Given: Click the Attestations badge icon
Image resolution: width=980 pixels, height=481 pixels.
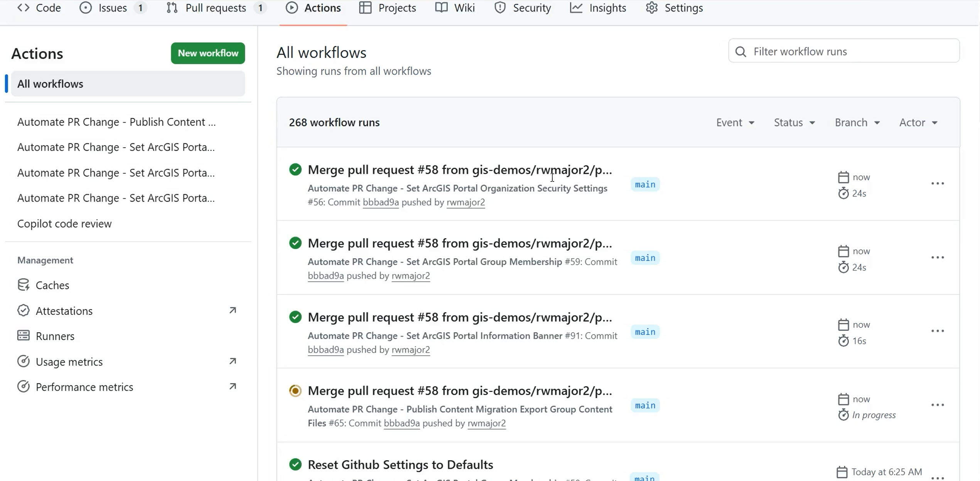Looking at the screenshot, I should [24, 310].
